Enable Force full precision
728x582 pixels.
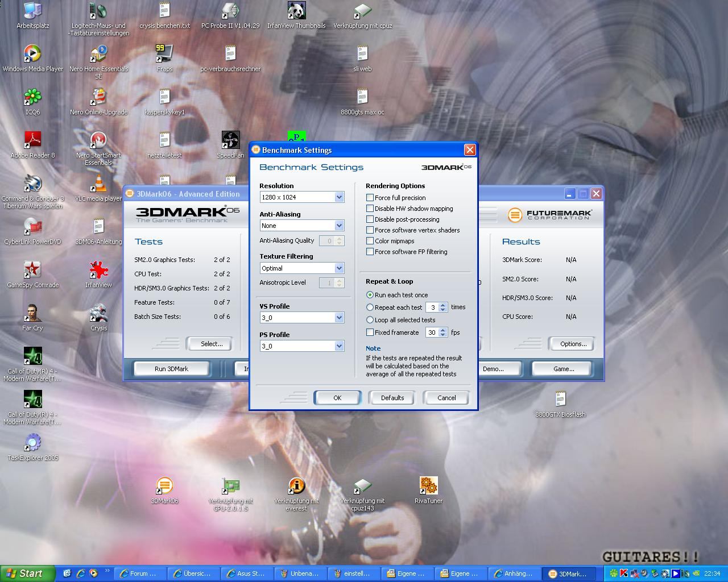tap(370, 198)
